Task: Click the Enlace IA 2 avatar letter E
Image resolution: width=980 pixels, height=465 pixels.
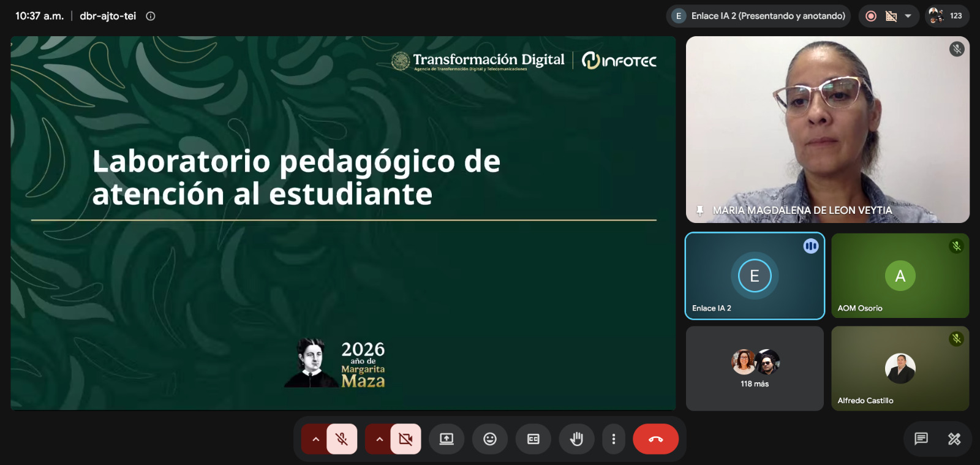Action: point(755,276)
